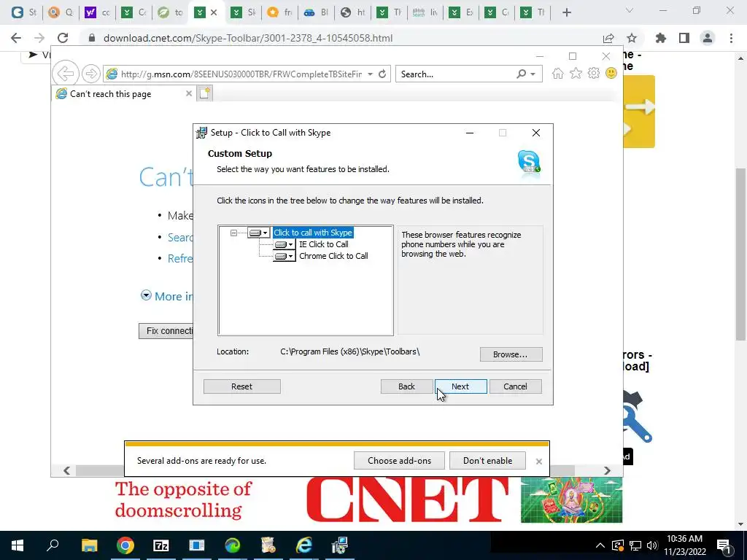Open IE Tools gear icon

click(x=594, y=74)
